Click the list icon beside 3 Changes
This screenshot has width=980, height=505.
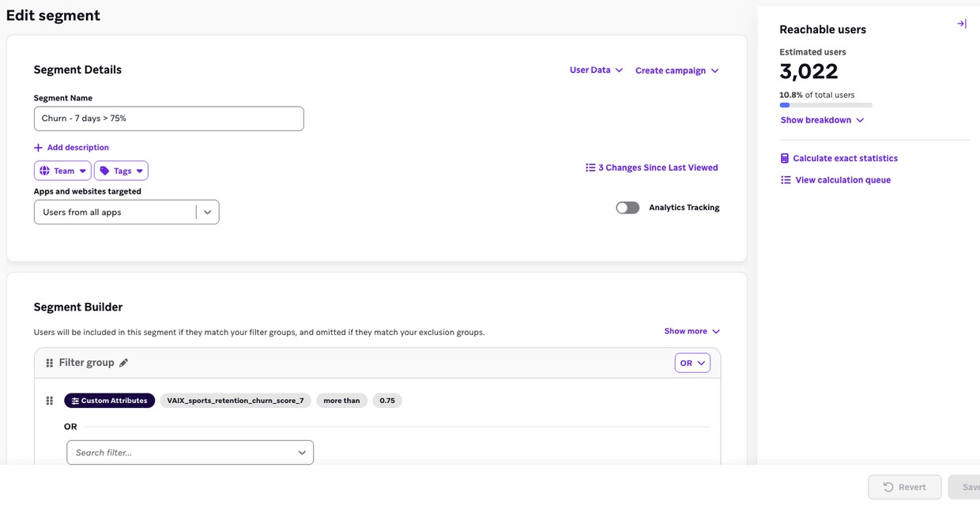pos(590,168)
